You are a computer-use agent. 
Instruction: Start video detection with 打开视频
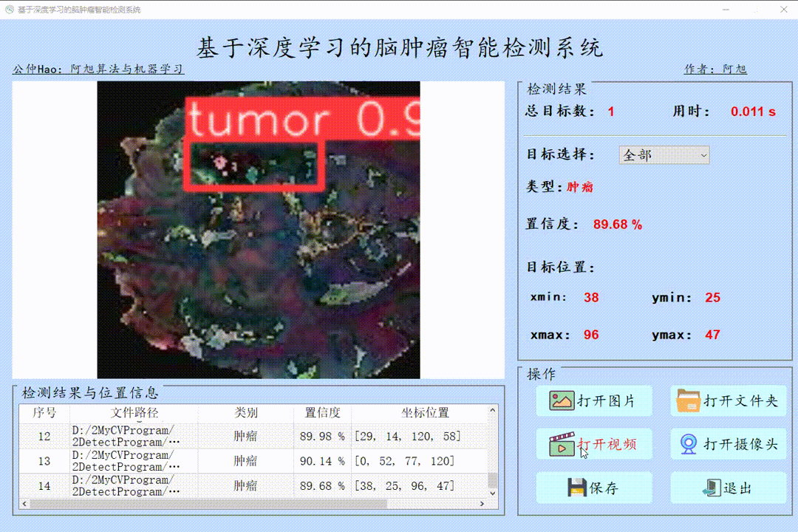593,444
